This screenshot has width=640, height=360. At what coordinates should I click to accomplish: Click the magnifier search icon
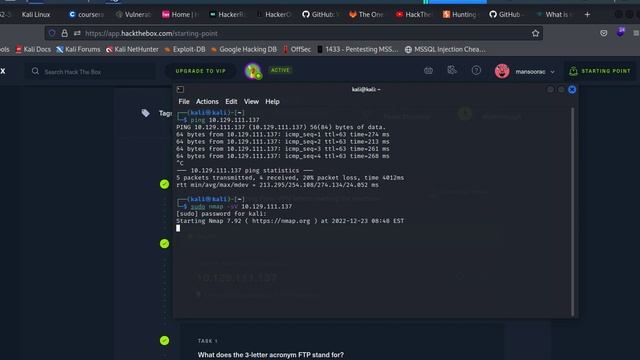tap(36, 71)
